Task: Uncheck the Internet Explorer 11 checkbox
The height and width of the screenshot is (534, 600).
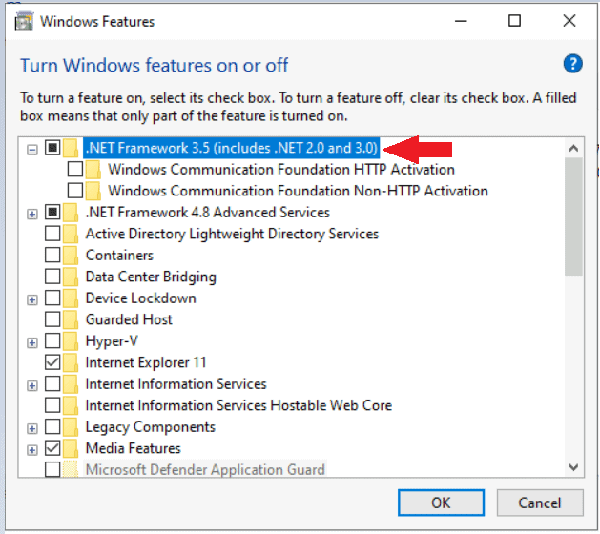Action: pyautogui.click(x=53, y=362)
